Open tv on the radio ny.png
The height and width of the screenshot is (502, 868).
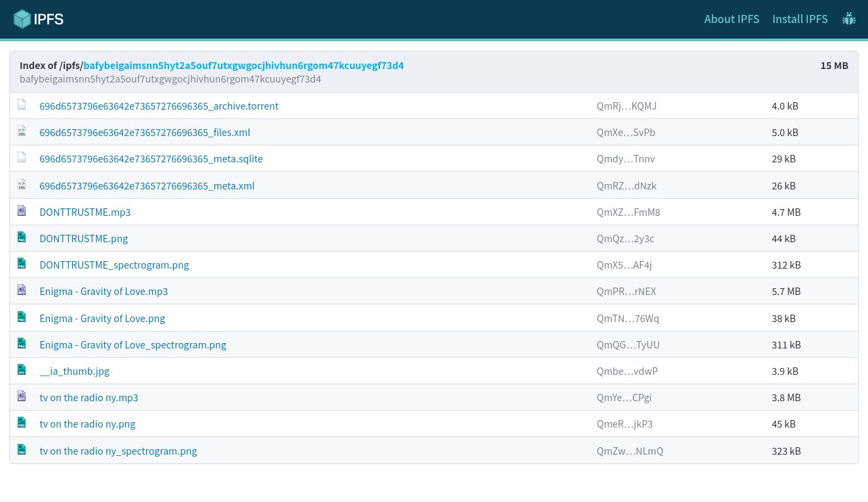[x=87, y=424]
